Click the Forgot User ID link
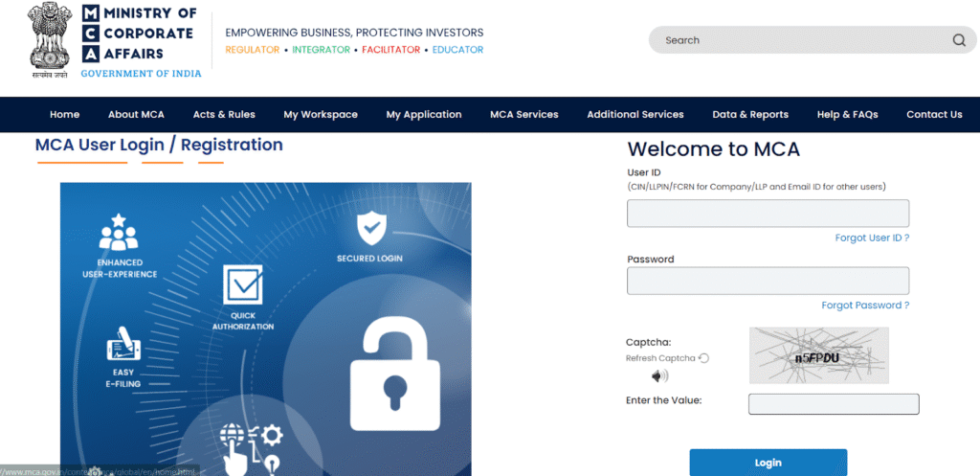The height and width of the screenshot is (476, 980). pyautogui.click(x=872, y=238)
